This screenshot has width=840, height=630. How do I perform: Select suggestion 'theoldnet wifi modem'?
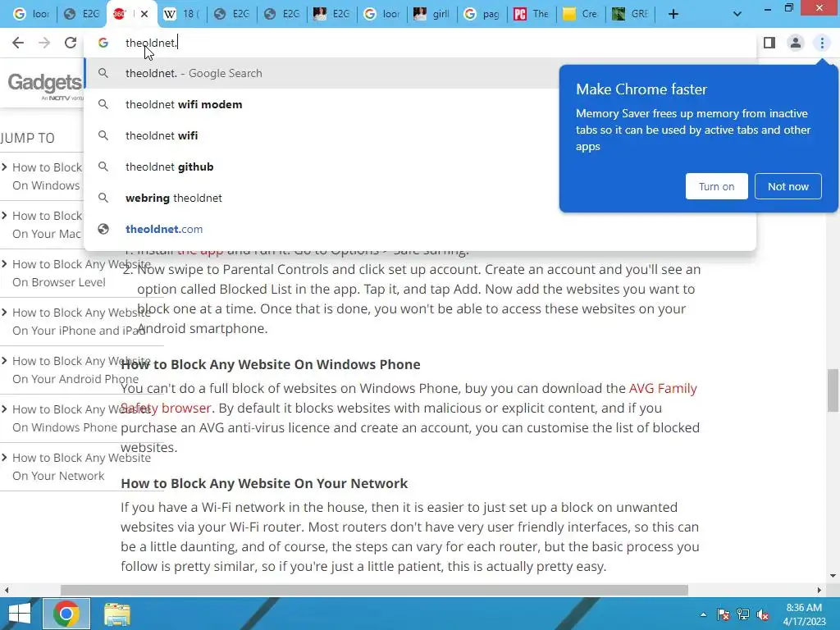[x=322, y=104]
